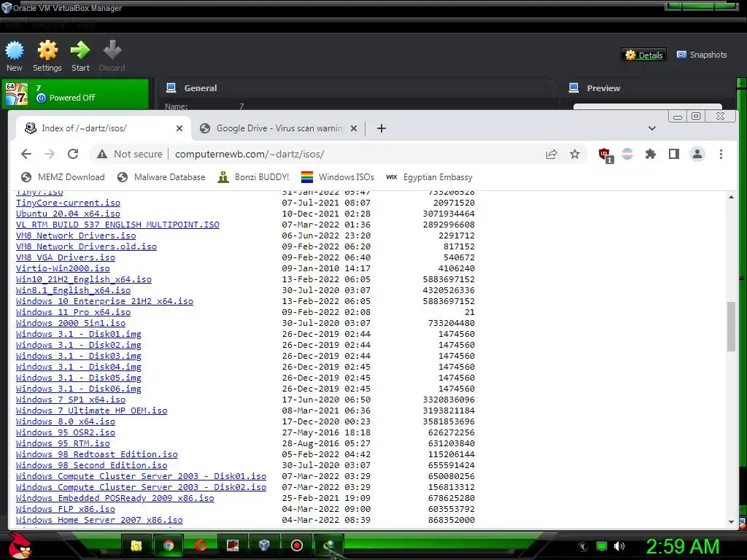Click the striped flag extension icon

pyautogui.click(x=627, y=154)
